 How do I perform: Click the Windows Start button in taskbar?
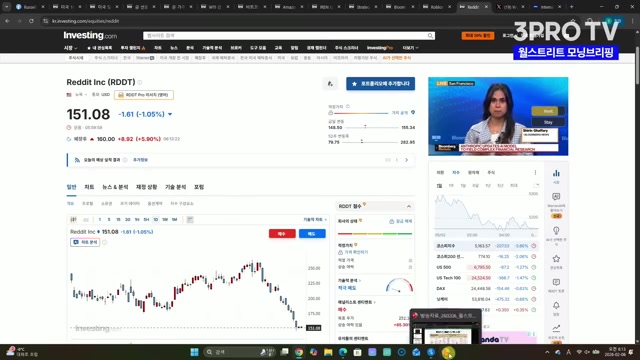click(x=194, y=352)
